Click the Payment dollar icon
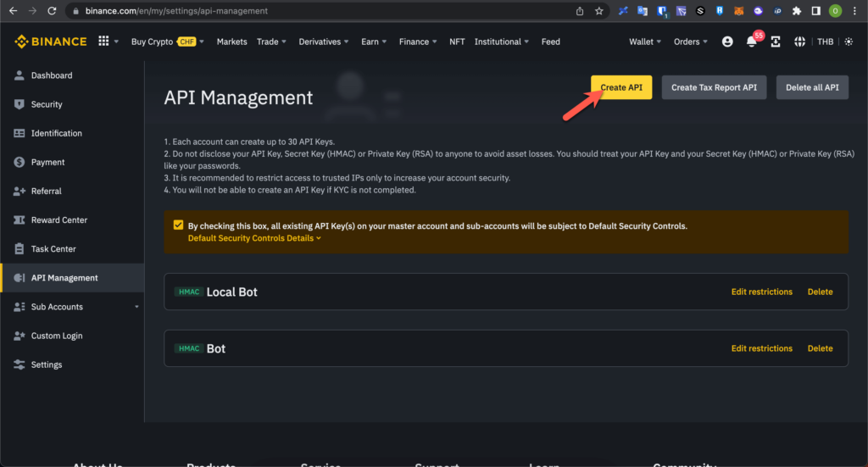Image resolution: width=868 pixels, height=467 pixels. coord(19,162)
